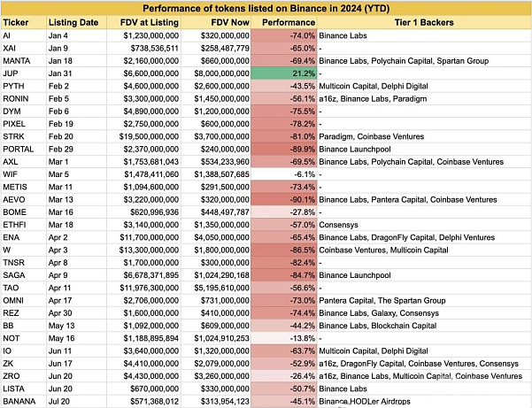Select the ZRO backers cell with a16z
The height and width of the screenshot is (408, 532).
(424, 376)
